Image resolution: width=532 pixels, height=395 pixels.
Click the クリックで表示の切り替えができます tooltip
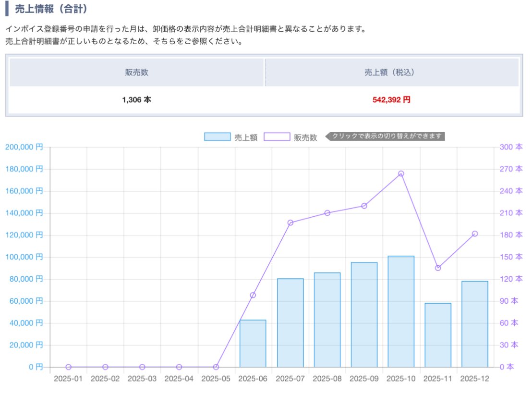tap(386, 136)
